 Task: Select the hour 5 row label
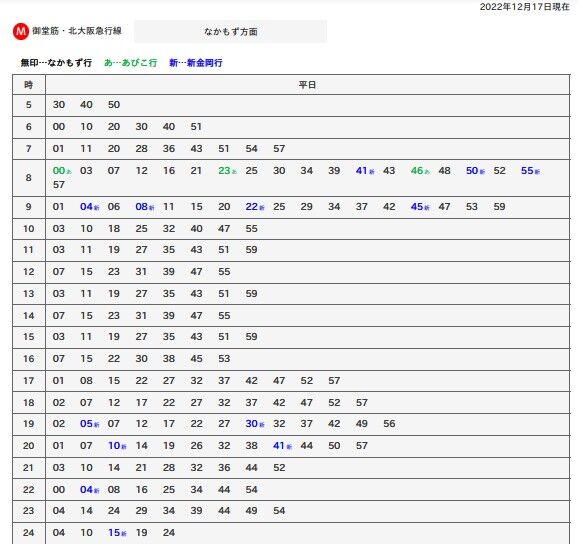click(x=29, y=105)
